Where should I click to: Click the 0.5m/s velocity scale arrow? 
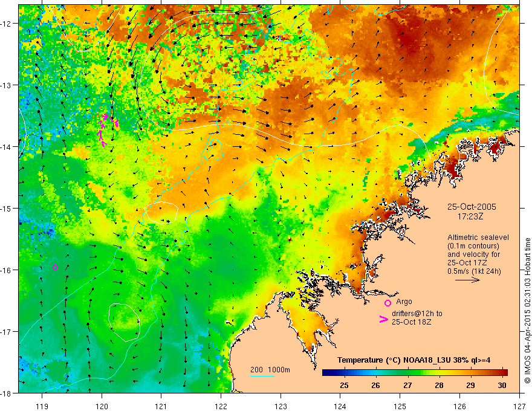[x=467, y=280]
